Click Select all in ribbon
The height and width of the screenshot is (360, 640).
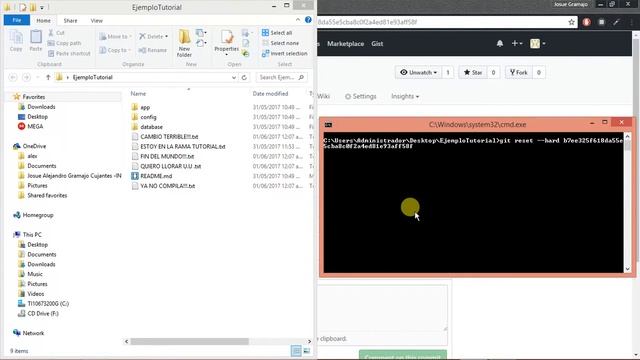tap(277, 33)
